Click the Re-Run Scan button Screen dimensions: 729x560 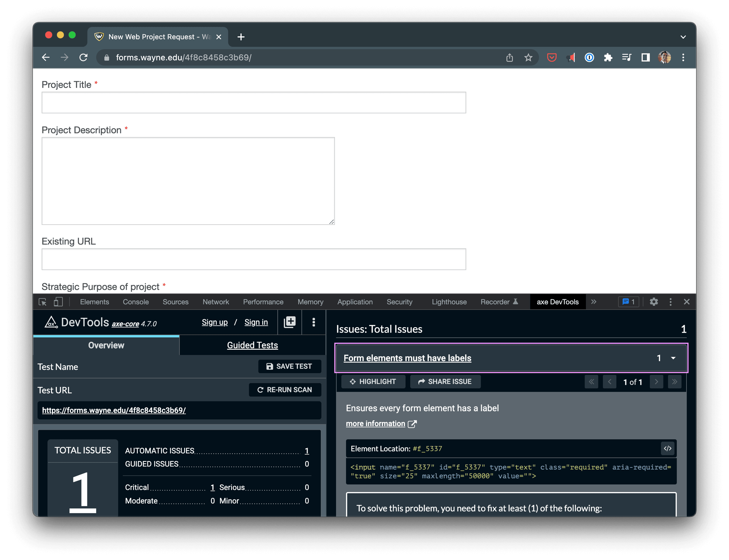click(x=285, y=390)
